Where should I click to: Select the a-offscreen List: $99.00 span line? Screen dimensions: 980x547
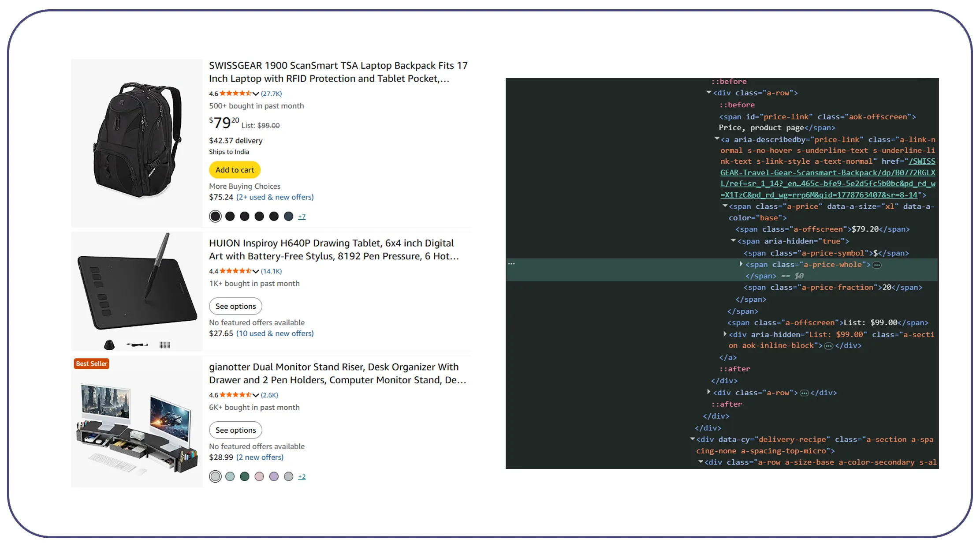828,323
